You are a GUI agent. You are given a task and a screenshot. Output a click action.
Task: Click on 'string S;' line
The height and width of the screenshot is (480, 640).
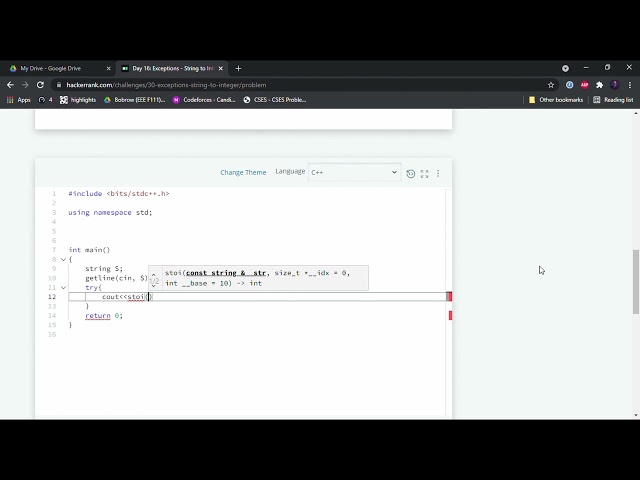104,269
